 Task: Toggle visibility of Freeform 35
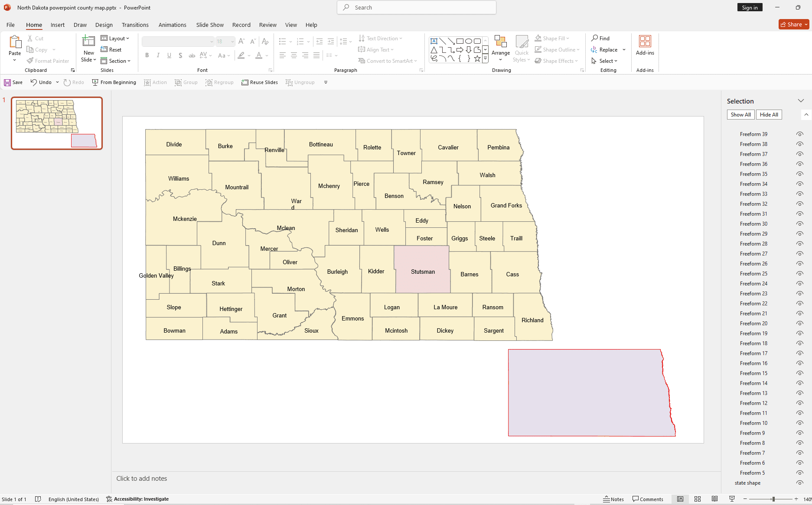800,174
